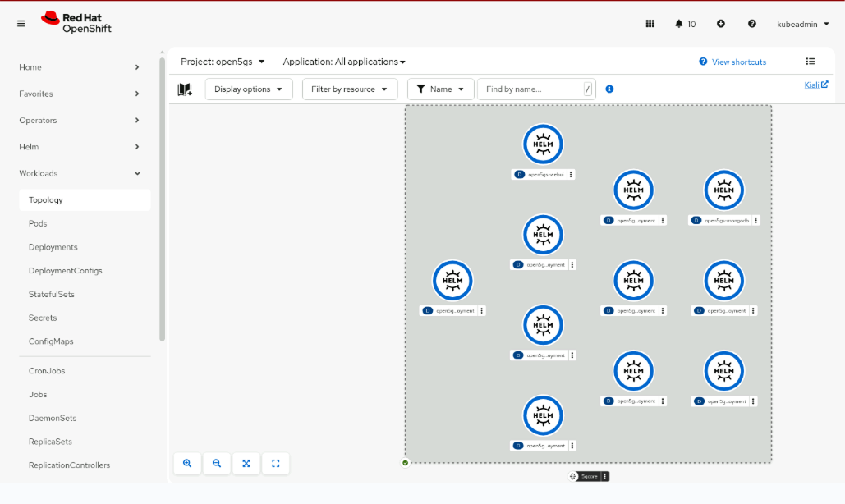The width and height of the screenshot is (845, 504).
Task: Select the open5gs-mongodb Helm node
Action: [724, 190]
